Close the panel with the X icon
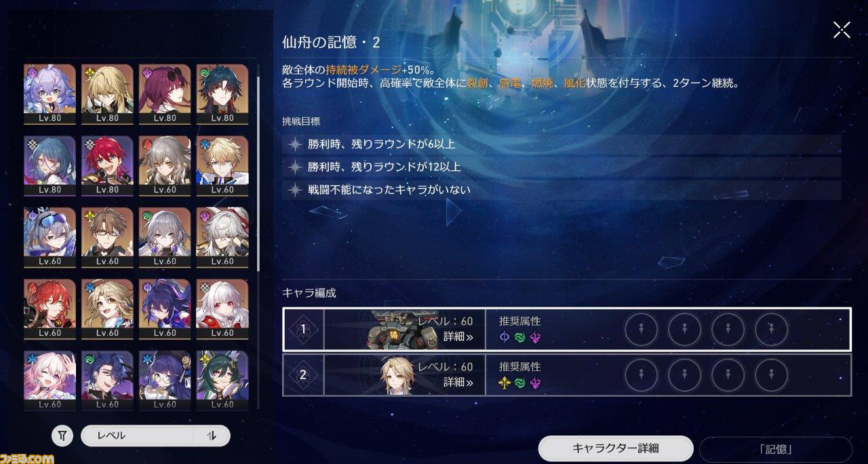This screenshot has width=868, height=464. [x=842, y=30]
